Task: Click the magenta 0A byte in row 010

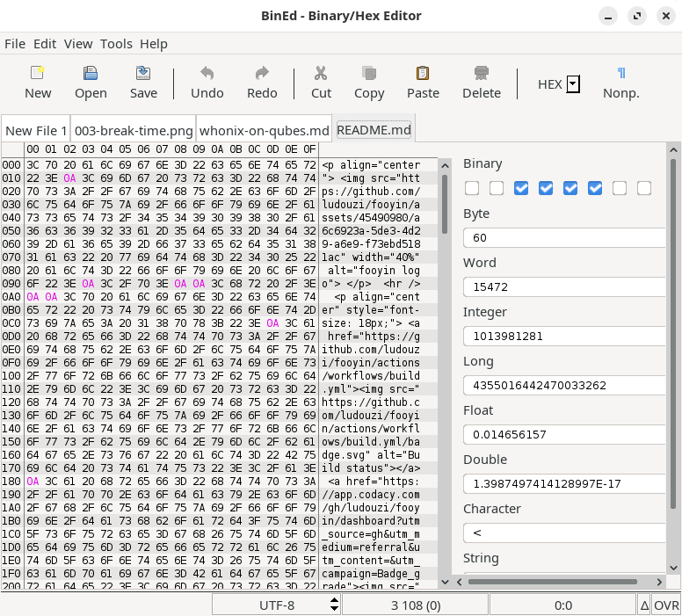Action: [x=69, y=178]
